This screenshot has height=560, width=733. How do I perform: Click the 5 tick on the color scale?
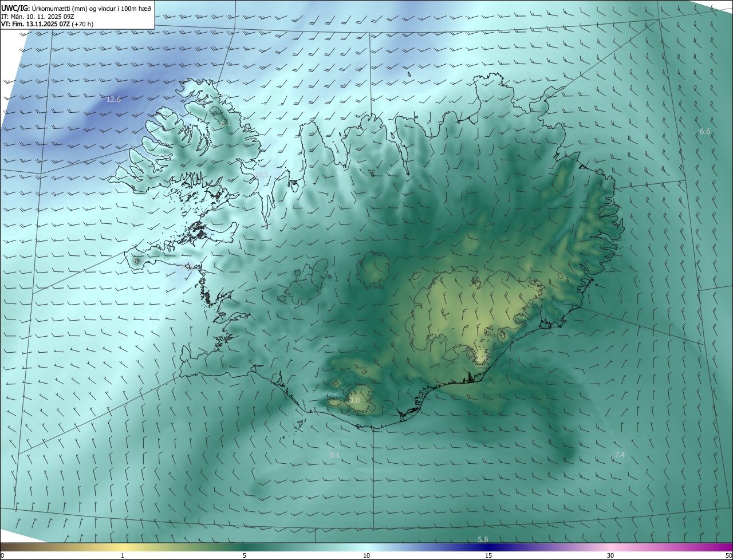click(245, 556)
